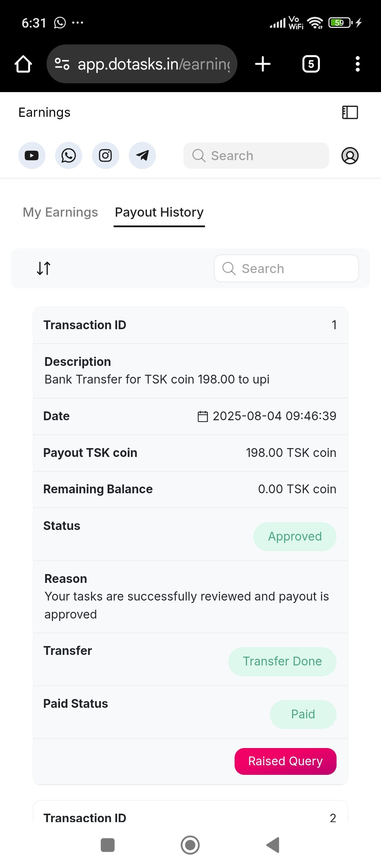Open the Instagram link icon
The height and width of the screenshot is (868, 381).
pos(105,156)
